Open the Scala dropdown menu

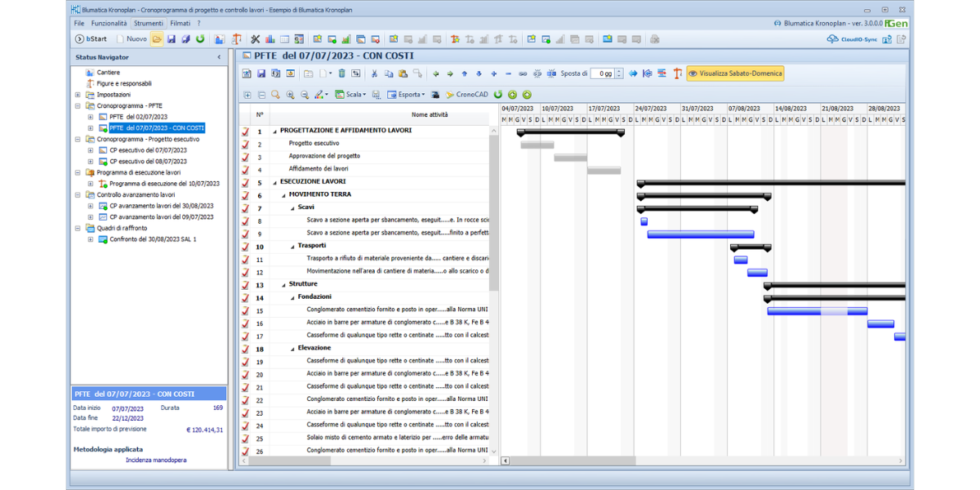(351, 95)
